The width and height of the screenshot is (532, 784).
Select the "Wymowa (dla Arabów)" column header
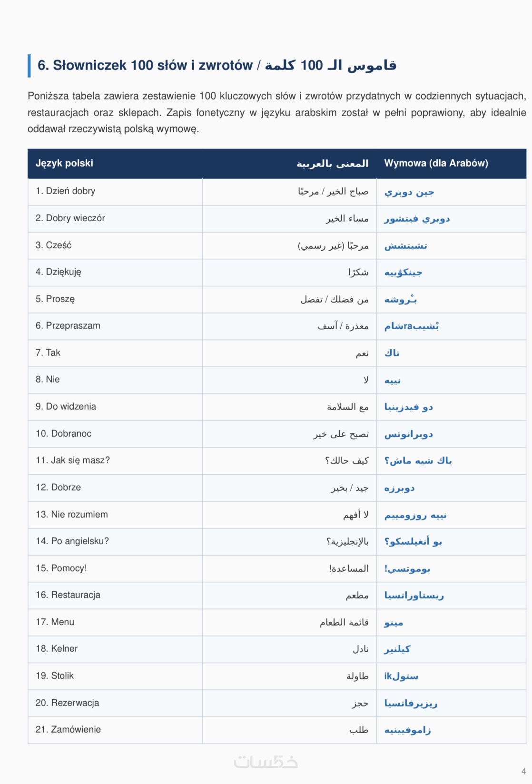(436, 163)
